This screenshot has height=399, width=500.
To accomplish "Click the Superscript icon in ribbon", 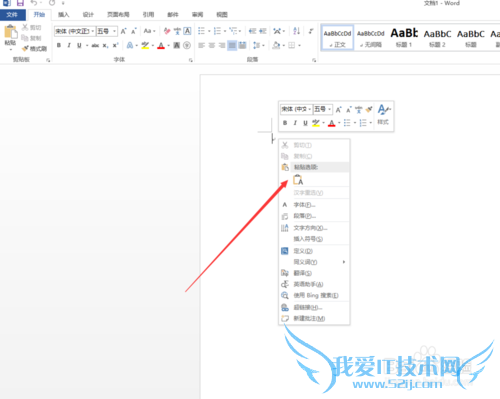I will pyautogui.click(x=115, y=45).
